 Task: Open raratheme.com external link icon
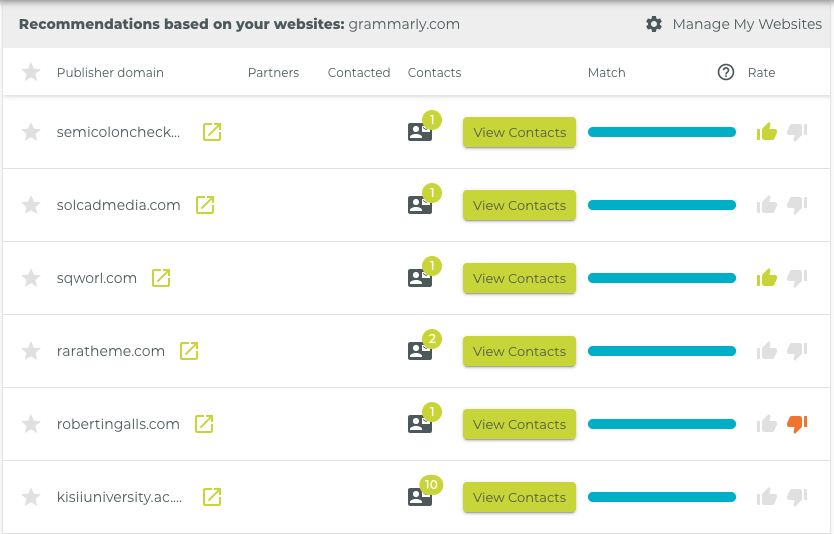(x=189, y=351)
